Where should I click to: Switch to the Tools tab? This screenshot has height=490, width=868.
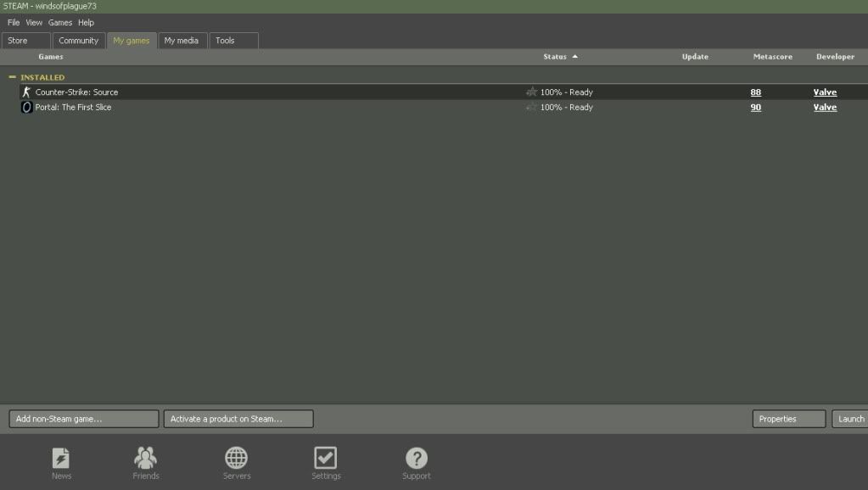(233, 41)
